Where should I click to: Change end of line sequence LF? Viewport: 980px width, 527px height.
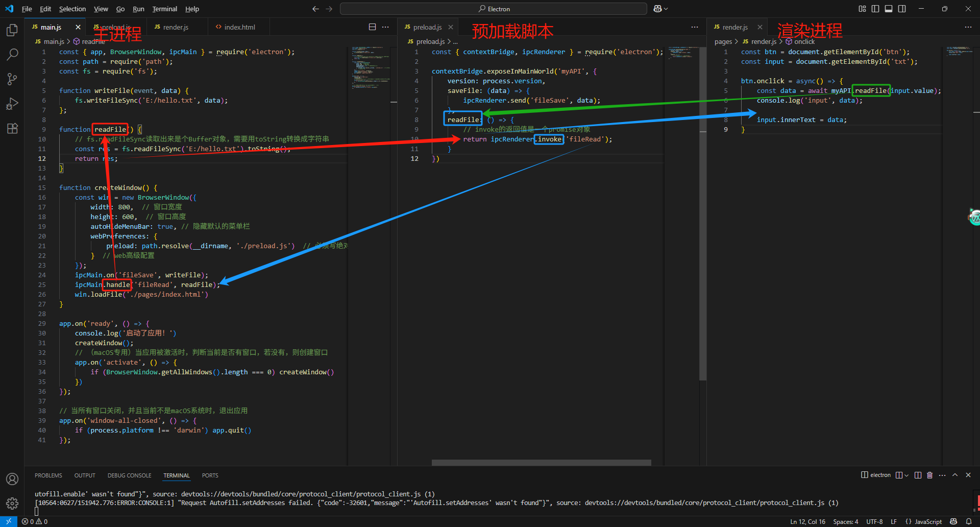[894, 521]
